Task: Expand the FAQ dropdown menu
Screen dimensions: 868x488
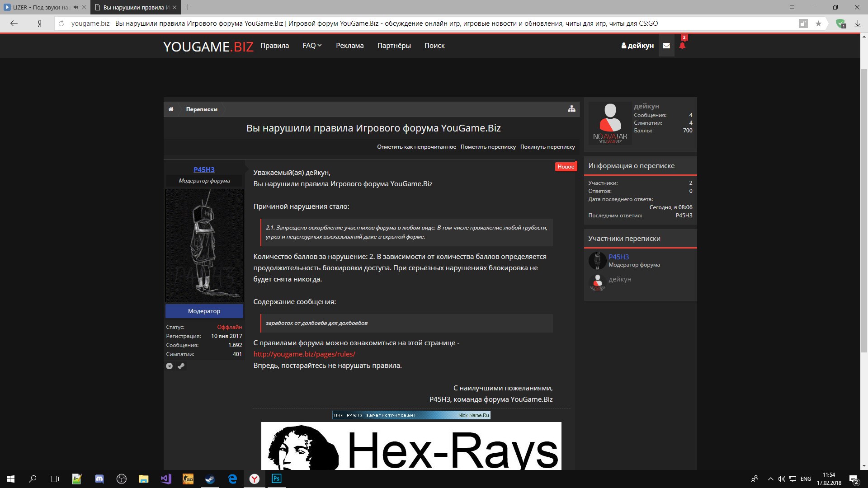Action: pyautogui.click(x=312, y=46)
